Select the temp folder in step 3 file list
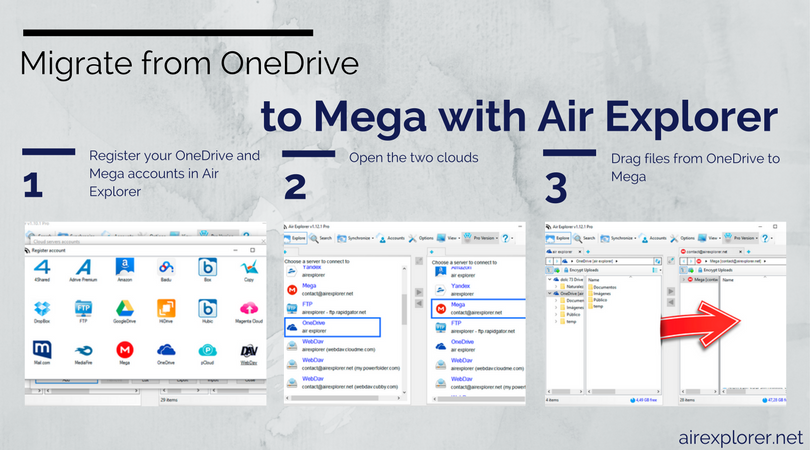Viewport: 810px width, 450px height. tap(596, 306)
